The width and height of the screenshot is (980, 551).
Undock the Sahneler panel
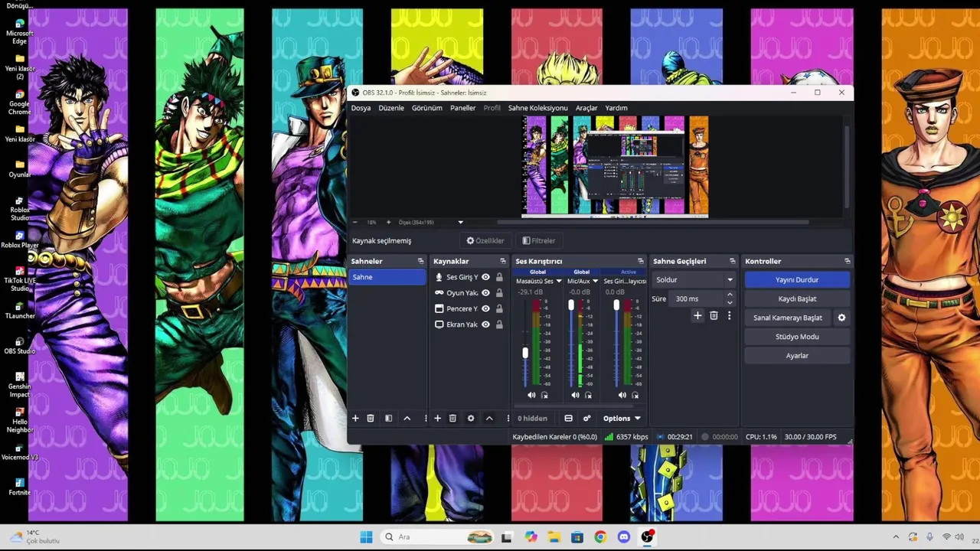(x=420, y=261)
